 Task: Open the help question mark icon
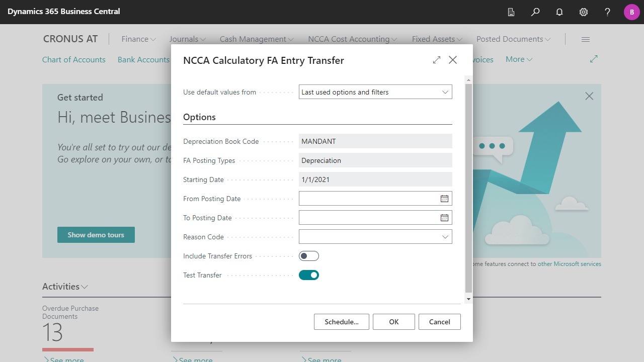[x=608, y=12]
